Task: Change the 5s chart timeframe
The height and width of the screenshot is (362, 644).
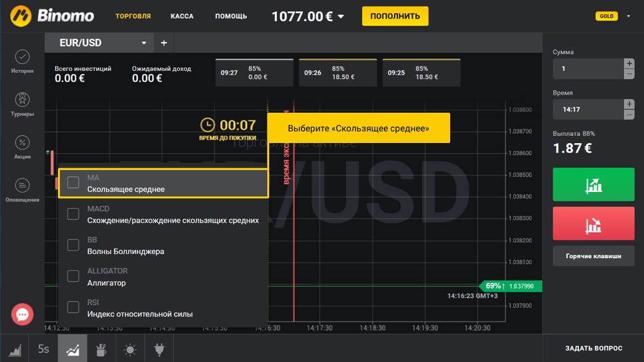Action: coord(44,349)
